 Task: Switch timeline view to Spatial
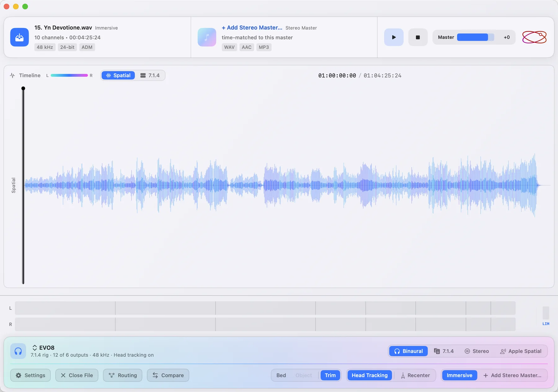118,75
